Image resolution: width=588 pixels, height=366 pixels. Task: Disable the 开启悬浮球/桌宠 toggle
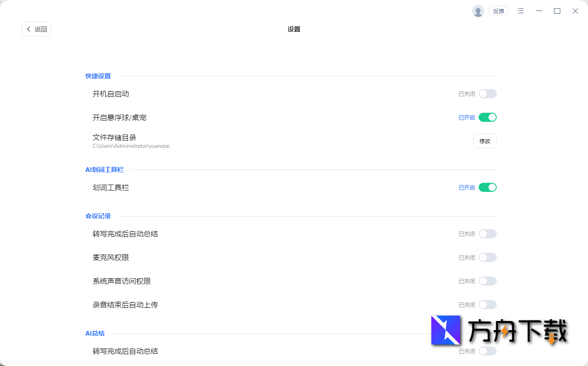[x=487, y=117]
